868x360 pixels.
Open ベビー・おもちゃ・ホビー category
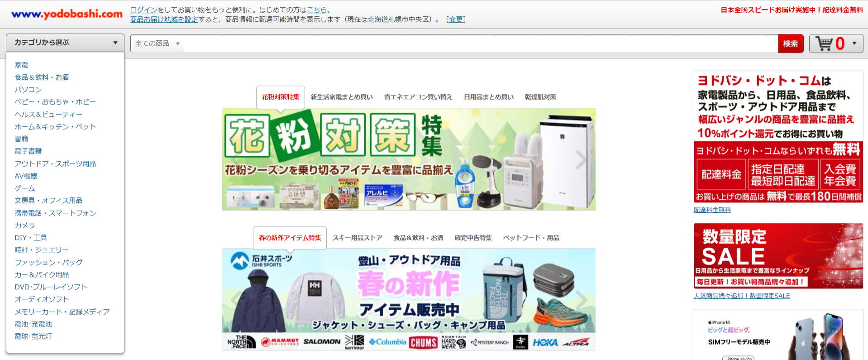tap(55, 102)
